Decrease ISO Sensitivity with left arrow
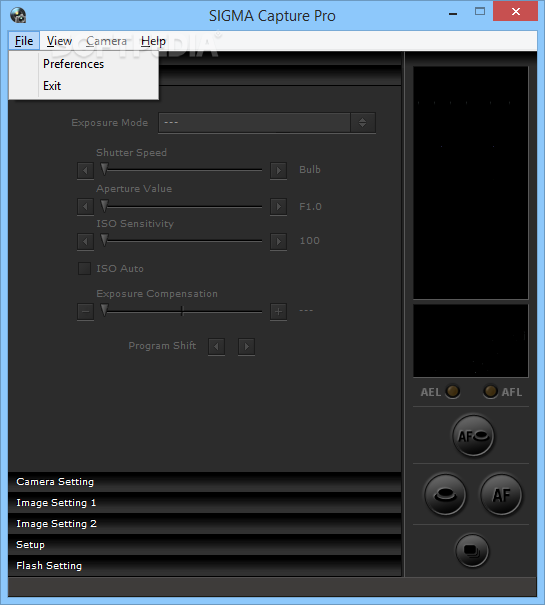This screenshot has height=605, width=545. 85,242
